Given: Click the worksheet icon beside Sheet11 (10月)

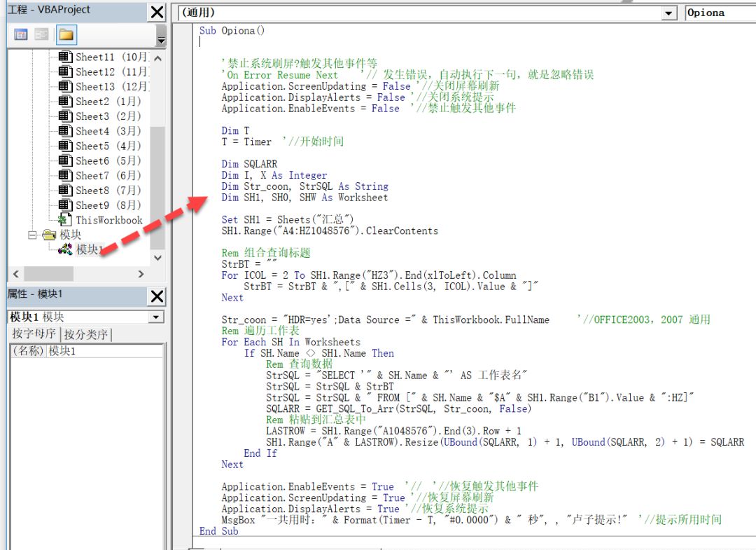Looking at the screenshot, I should pos(65,57).
